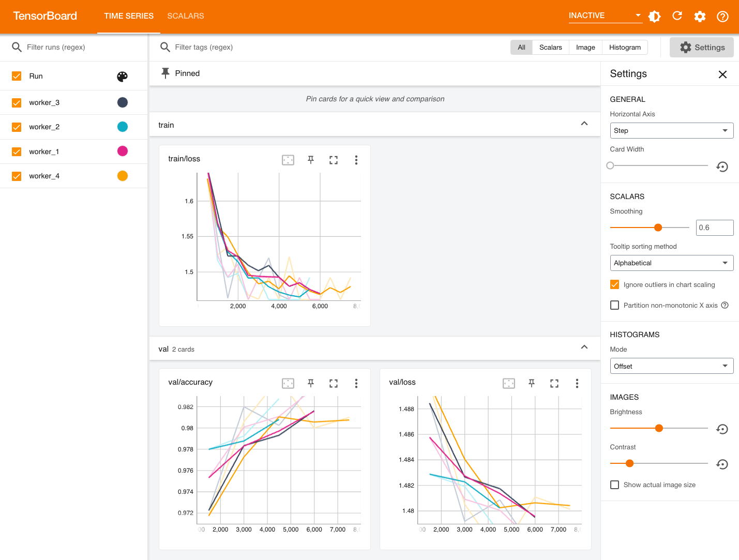The image size is (739, 560).
Task: Reset Contrast to default
Action: [x=722, y=464]
